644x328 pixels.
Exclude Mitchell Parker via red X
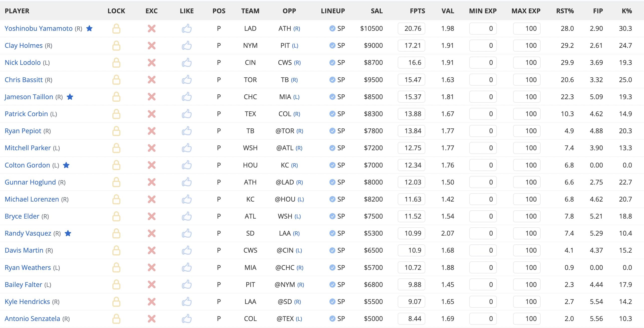pyautogui.click(x=151, y=148)
